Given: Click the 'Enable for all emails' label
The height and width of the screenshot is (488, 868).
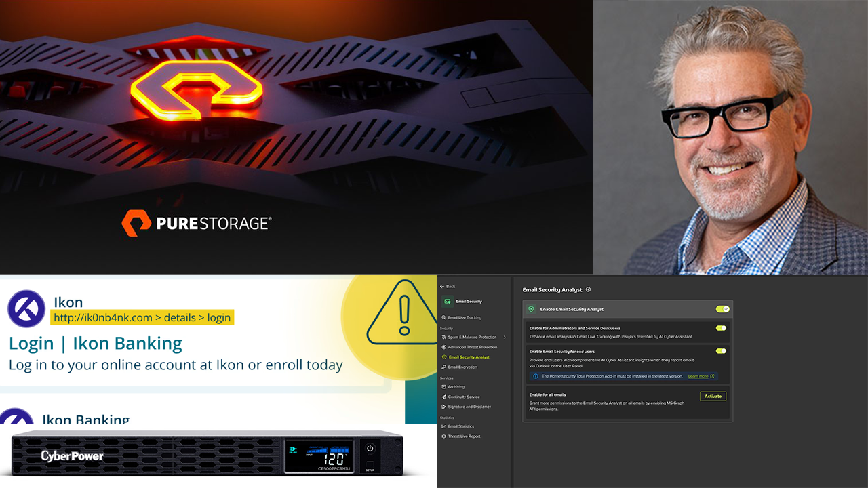Looking at the screenshot, I should pyautogui.click(x=547, y=394).
